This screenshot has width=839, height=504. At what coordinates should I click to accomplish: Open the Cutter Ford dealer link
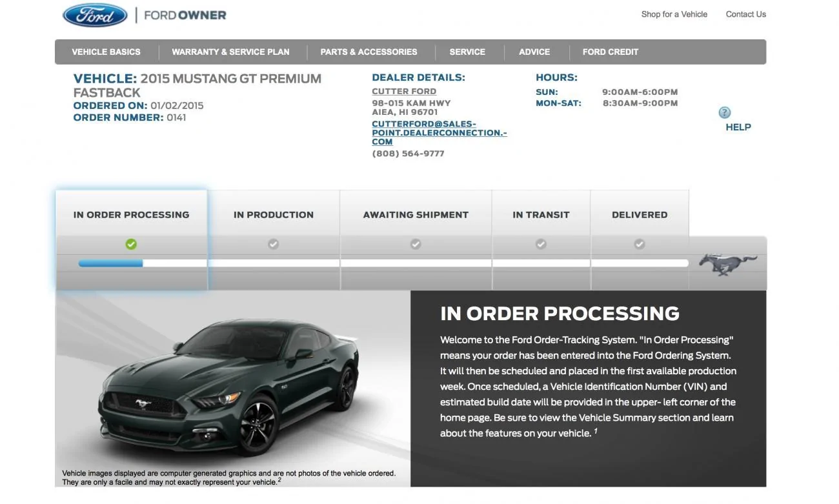pos(404,92)
